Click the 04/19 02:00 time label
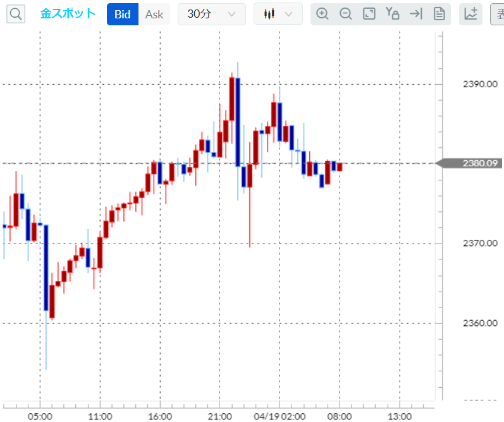 280,416
